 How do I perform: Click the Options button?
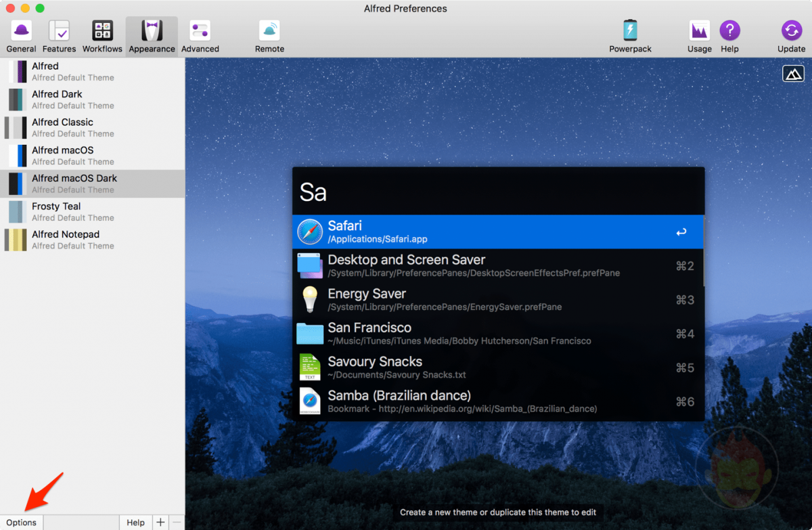click(22, 522)
